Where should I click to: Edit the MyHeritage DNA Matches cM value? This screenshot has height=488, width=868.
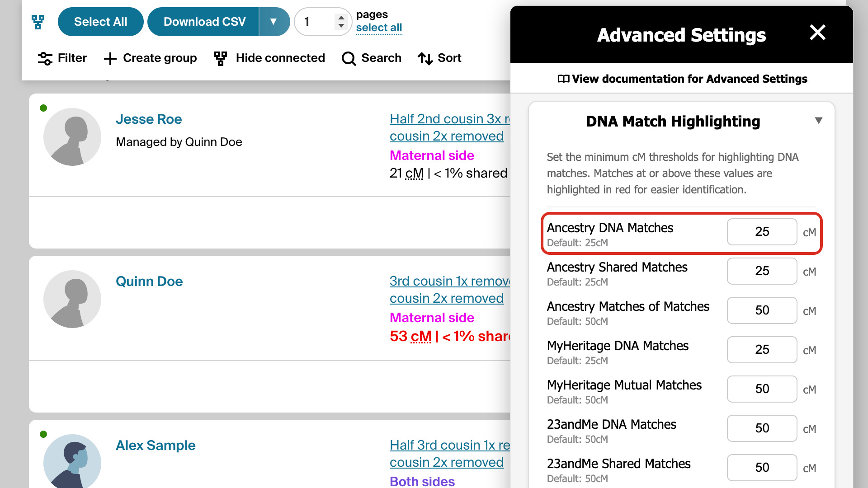pos(762,350)
